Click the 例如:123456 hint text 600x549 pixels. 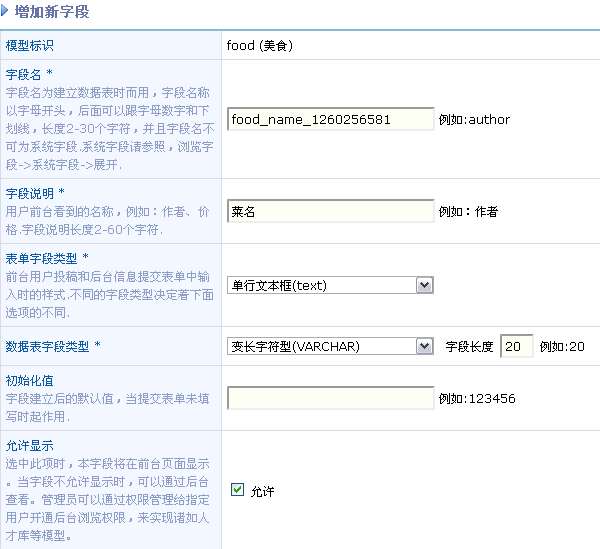point(477,398)
